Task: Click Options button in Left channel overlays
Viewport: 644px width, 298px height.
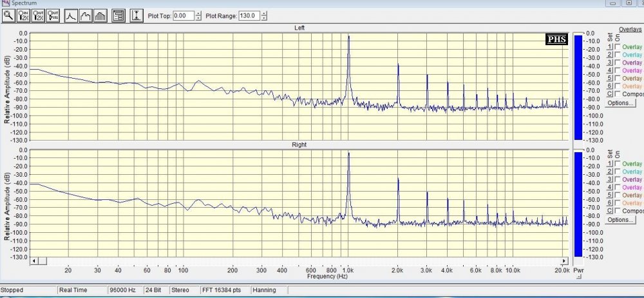Action: (x=621, y=103)
